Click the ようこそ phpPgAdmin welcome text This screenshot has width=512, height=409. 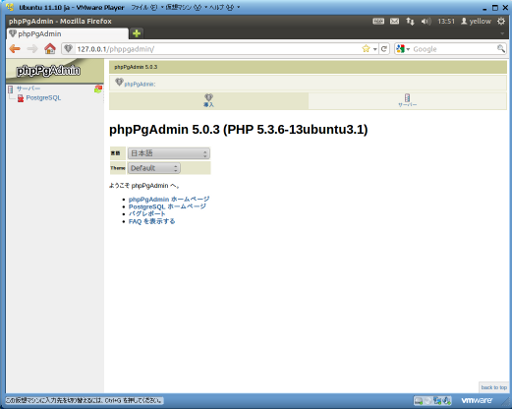(145, 186)
